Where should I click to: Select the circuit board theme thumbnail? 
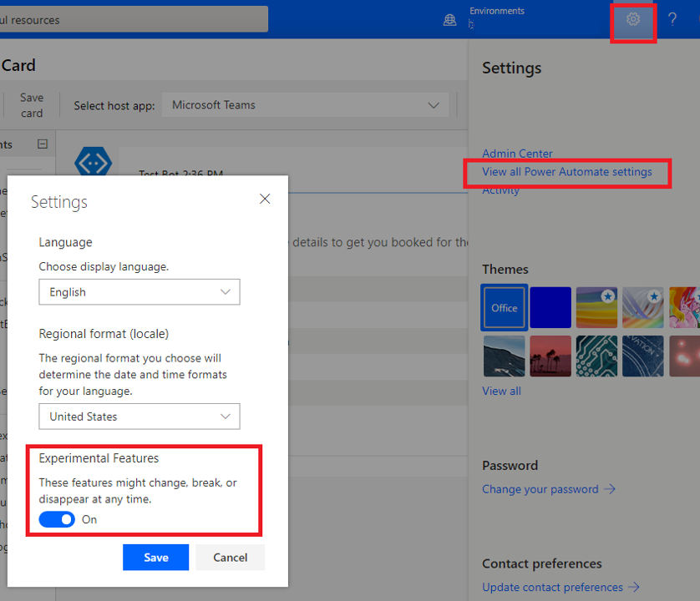pos(597,356)
